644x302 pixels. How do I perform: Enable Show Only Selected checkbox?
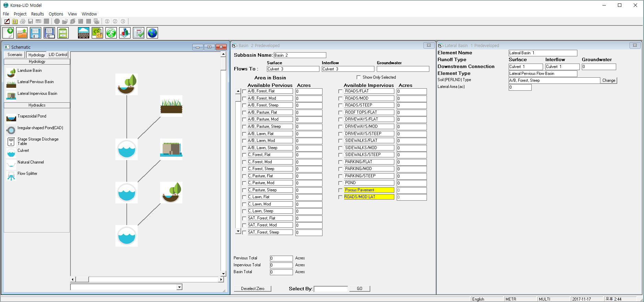pos(359,77)
